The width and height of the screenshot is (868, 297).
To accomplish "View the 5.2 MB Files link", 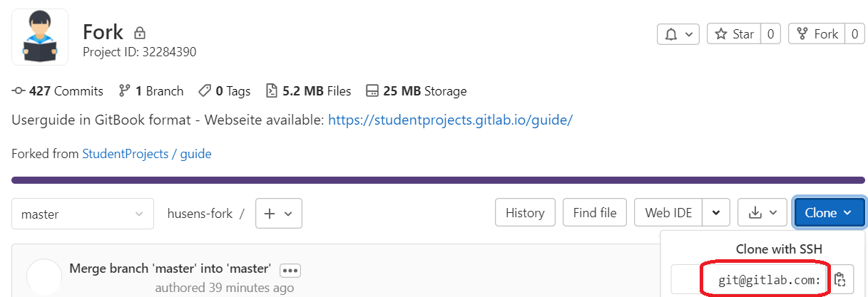I will tap(308, 91).
